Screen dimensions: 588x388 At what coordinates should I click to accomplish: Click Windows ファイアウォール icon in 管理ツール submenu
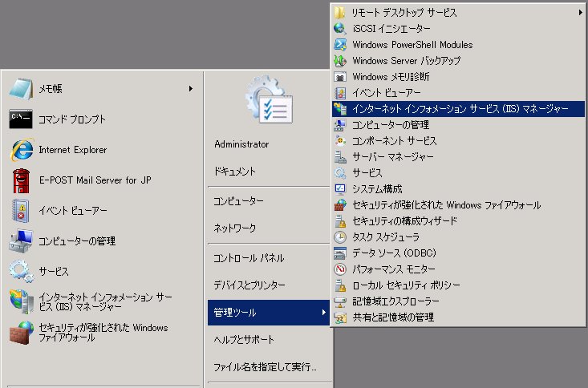[x=340, y=205]
